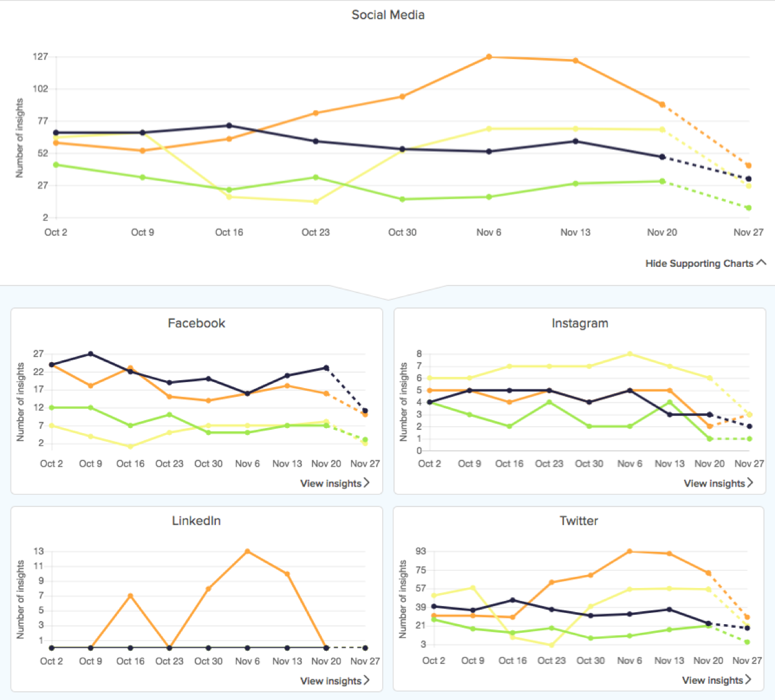Select Facebook dark navy point on Oct 9

(x=91, y=354)
